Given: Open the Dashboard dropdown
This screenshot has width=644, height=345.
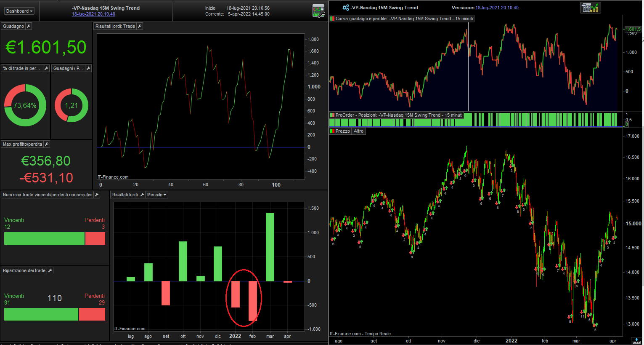Looking at the screenshot, I should coord(19,11).
